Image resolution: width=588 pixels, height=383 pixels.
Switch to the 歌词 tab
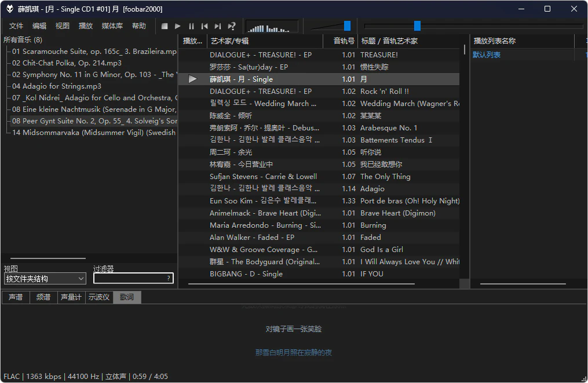coord(127,297)
